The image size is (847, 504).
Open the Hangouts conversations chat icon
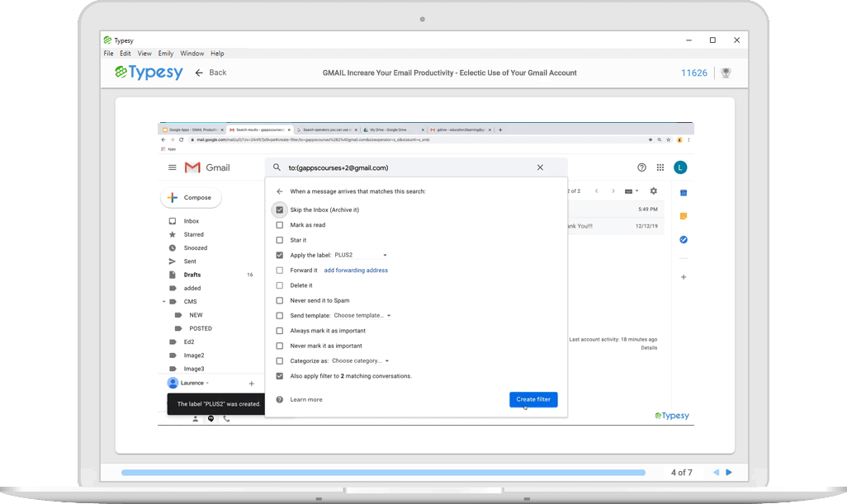[211, 419]
